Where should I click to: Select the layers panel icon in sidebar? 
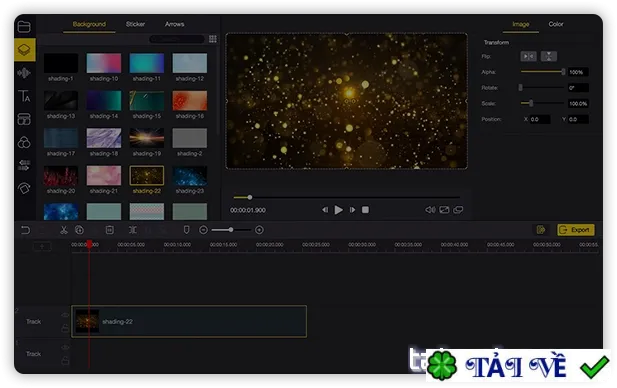24,50
